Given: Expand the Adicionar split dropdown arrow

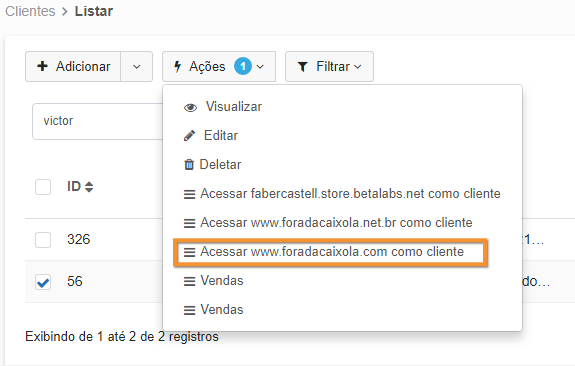Looking at the screenshot, I should tap(136, 66).
